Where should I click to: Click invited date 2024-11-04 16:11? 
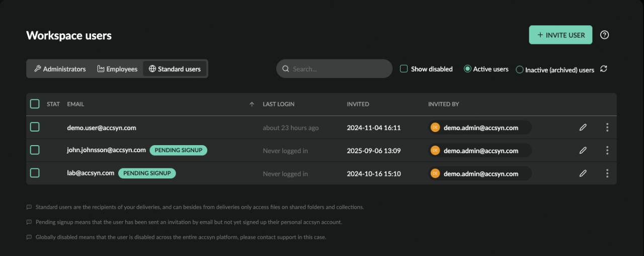[x=374, y=127]
